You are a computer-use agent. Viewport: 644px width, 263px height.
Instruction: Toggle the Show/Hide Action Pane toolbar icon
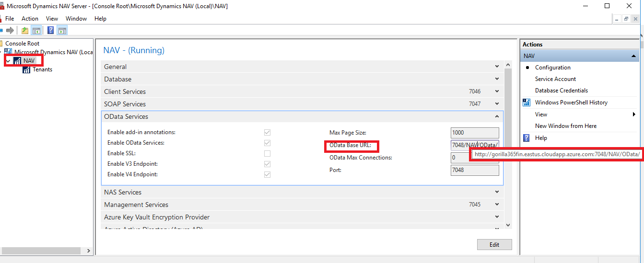pyautogui.click(x=62, y=31)
